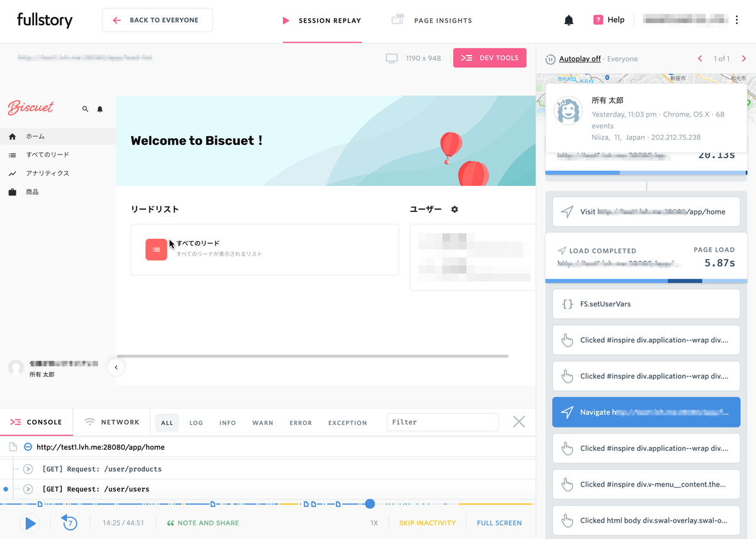Play the session replay
This screenshot has width=756, height=539.
[x=29, y=523]
